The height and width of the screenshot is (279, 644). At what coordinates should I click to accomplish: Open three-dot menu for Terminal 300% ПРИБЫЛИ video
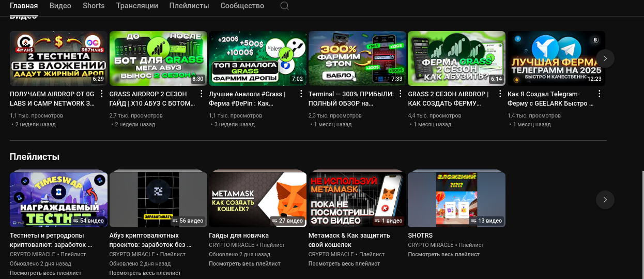(x=400, y=94)
